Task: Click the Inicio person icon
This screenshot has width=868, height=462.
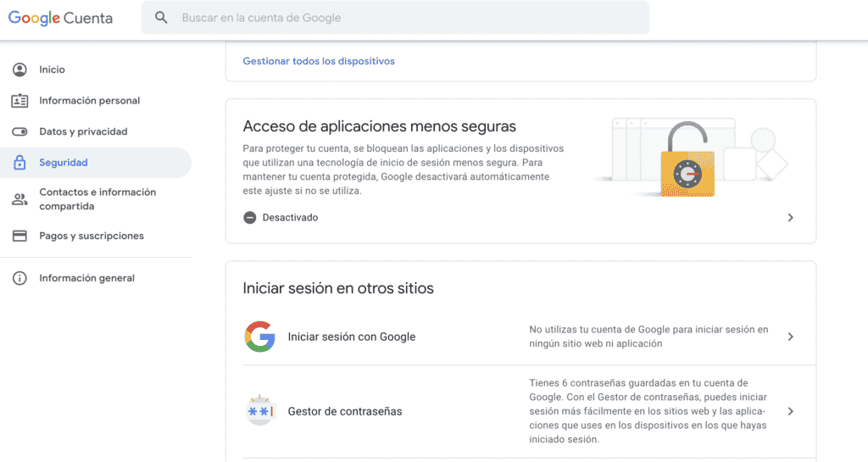Action: pos(19,70)
